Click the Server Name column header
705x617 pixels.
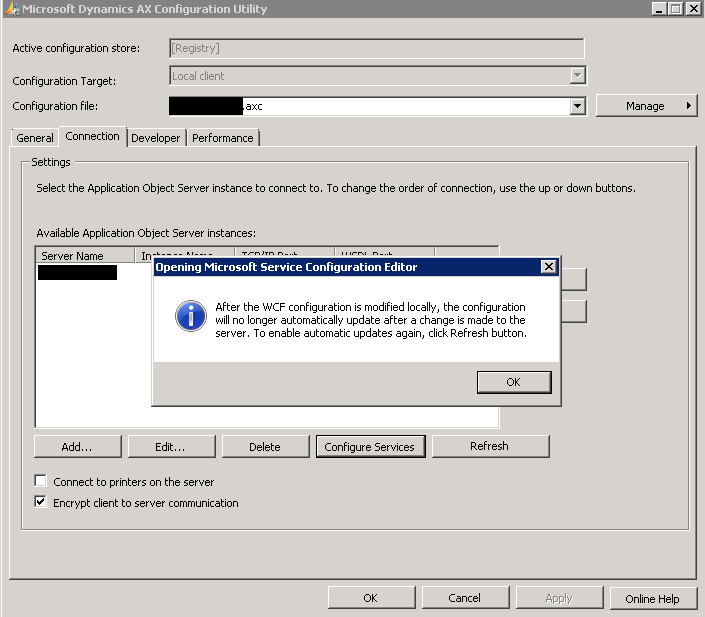click(x=85, y=255)
